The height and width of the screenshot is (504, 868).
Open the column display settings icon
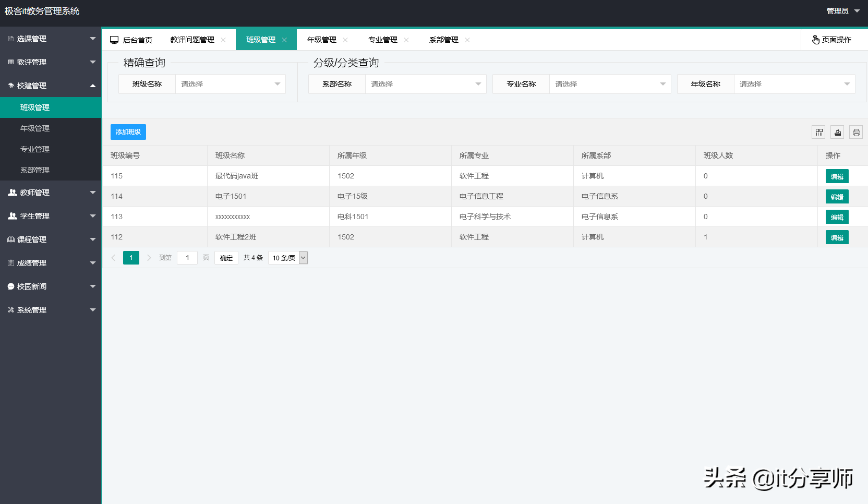818,132
